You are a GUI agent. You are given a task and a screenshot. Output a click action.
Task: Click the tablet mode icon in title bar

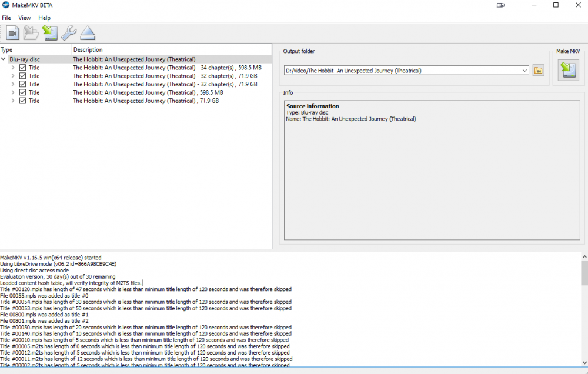coord(500,5)
